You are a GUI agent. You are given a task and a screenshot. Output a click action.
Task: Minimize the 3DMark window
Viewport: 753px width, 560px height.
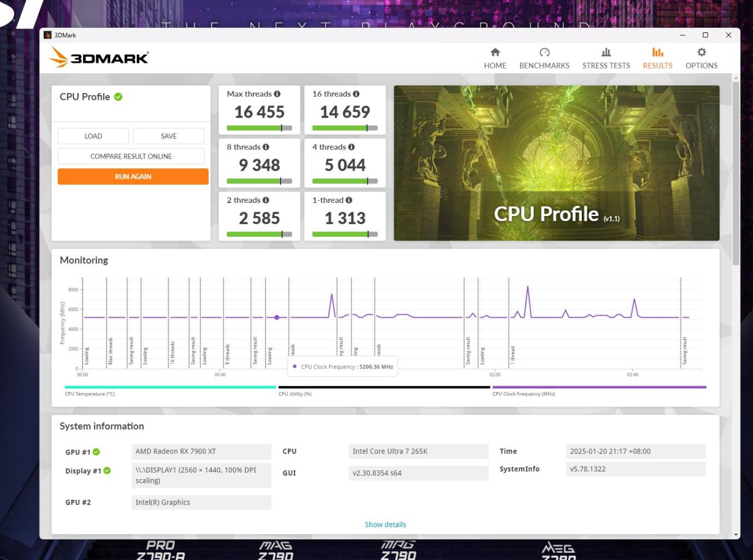point(682,35)
